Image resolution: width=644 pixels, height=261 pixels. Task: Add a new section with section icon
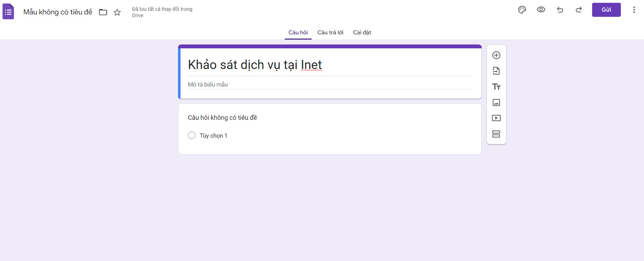click(496, 134)
